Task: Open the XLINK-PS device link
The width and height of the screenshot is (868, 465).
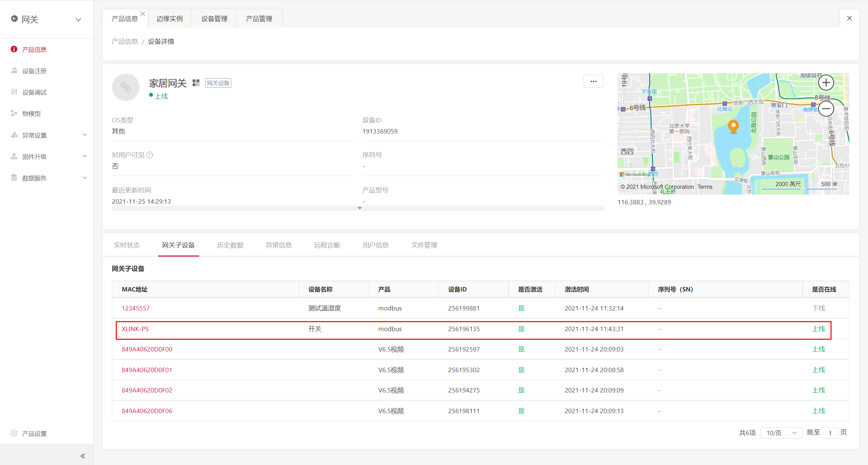Action: tap(135, 329)
